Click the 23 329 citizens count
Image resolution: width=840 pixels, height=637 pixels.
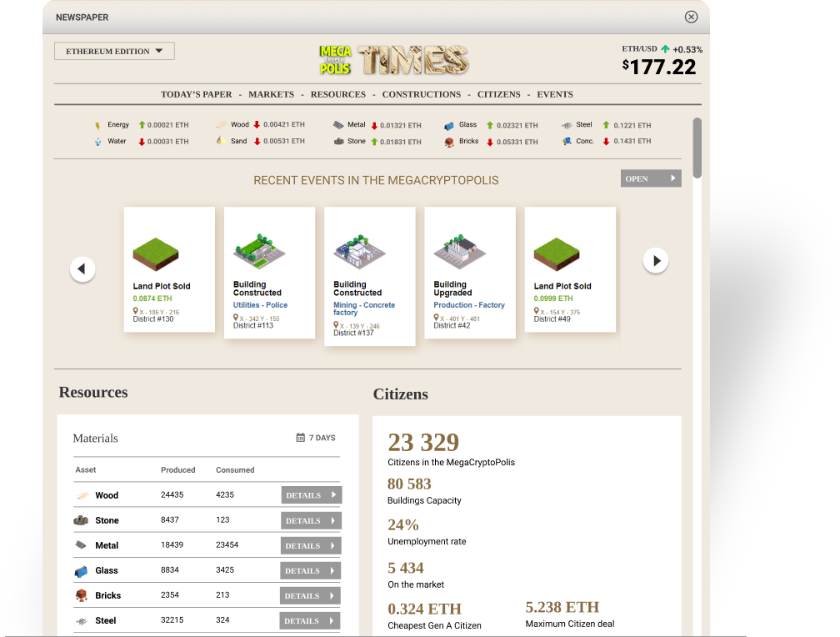[423, 443]
